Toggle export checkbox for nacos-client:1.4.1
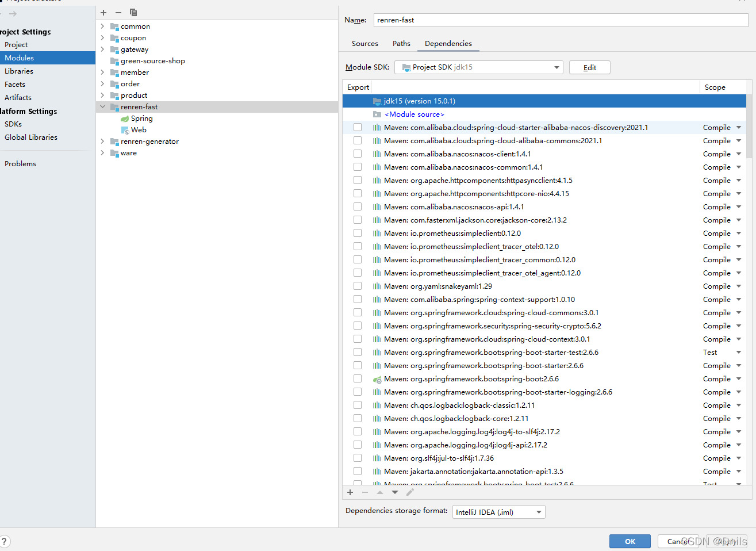 pos(358,154)
